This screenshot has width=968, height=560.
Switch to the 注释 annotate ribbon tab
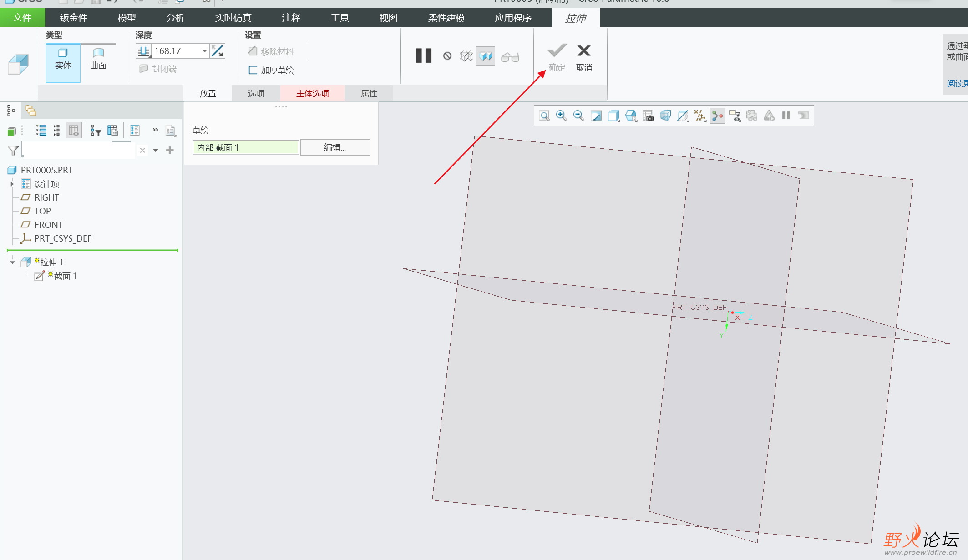291,18
